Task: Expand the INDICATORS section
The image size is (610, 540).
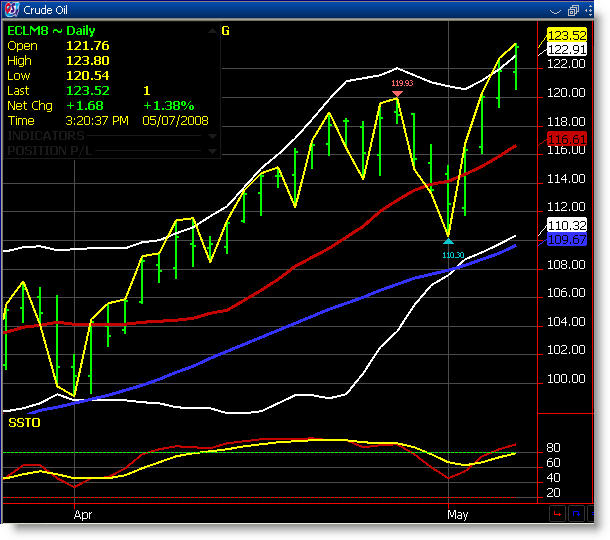Action: click(x=212, y=136)
